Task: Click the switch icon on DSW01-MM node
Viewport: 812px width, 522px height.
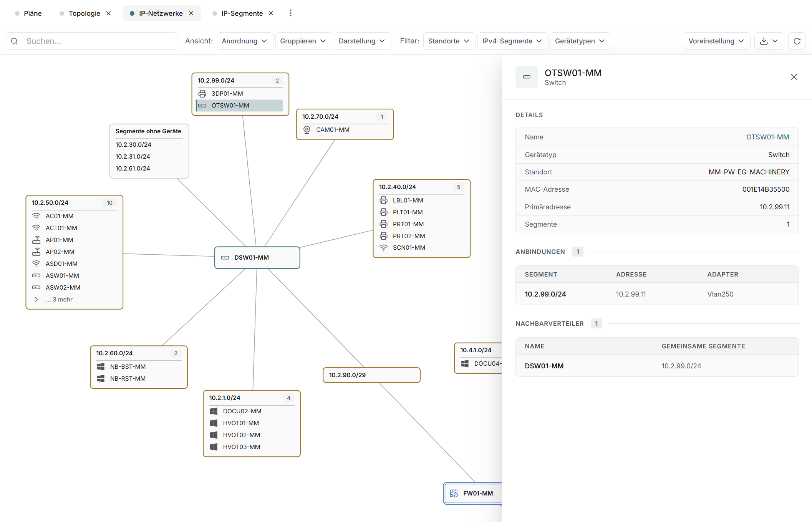Action: click(225, 257)
